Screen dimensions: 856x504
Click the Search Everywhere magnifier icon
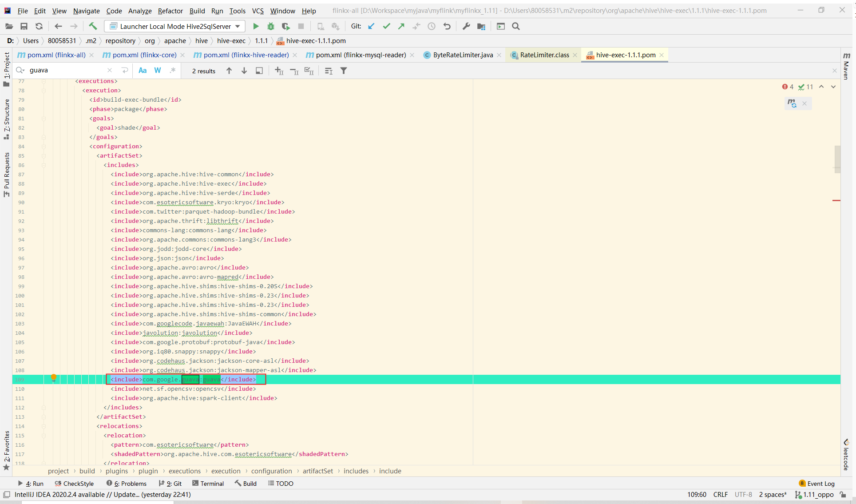pyautogui.click(x=516, y=26)
